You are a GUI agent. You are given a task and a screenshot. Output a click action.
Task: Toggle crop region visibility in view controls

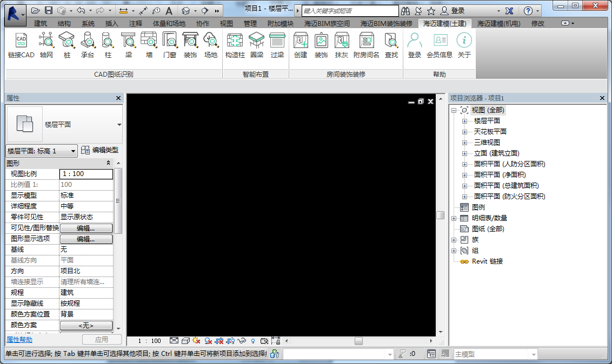[x=231, y=341]
